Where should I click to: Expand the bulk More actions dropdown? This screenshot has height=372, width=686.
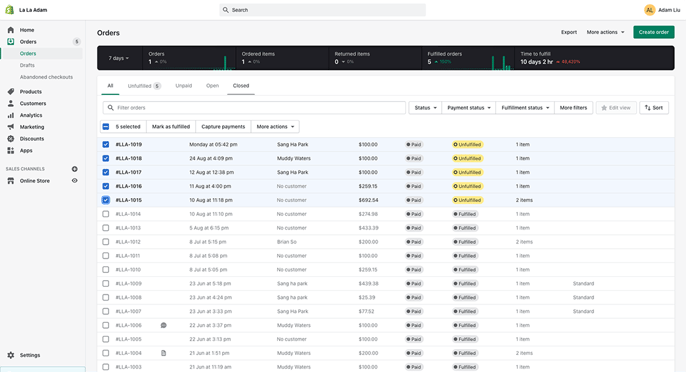pos(275,126)
